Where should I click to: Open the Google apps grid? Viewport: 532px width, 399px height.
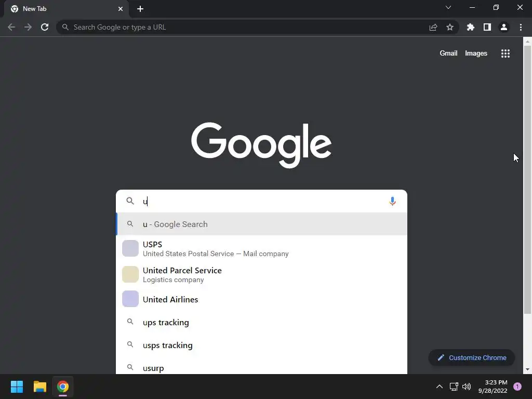[x=506, y=54]
